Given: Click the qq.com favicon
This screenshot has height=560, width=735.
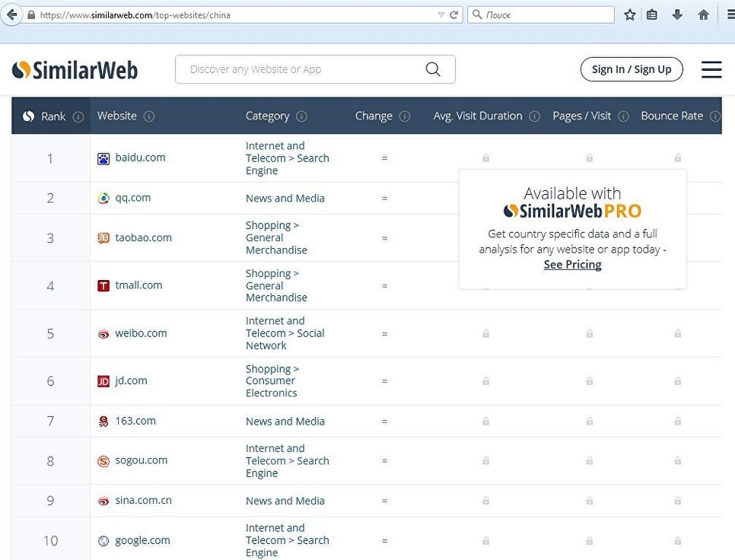Looking at the screenshot, I should click(x=103, y=199).
